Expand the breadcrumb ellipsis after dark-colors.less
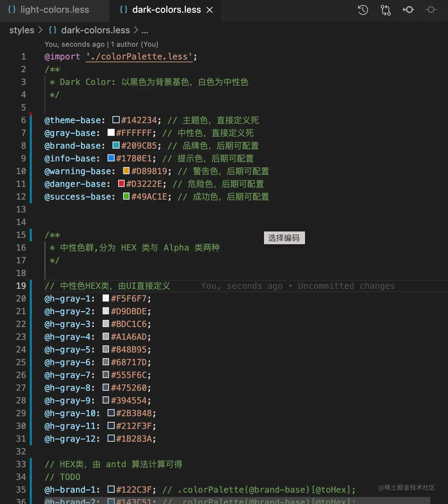Screen dimensions: 448x504 click(x=145, y=31)
